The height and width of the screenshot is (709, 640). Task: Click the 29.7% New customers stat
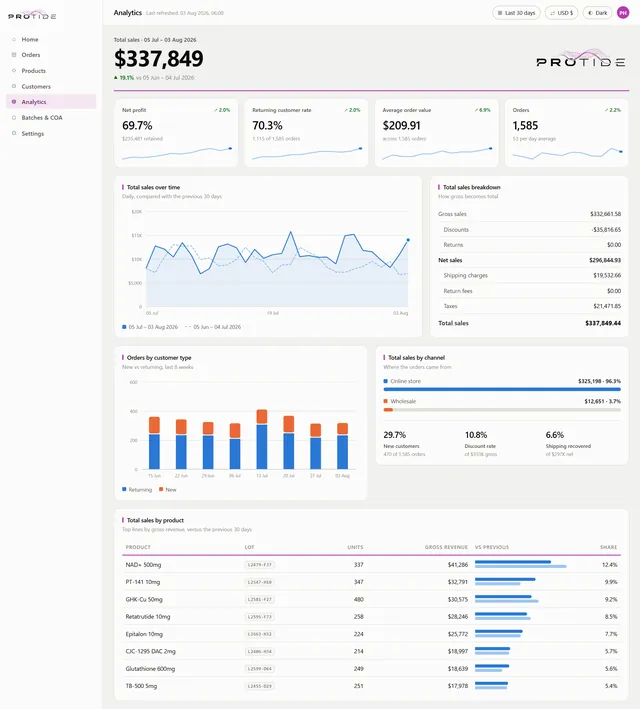(x=404, y=443)
